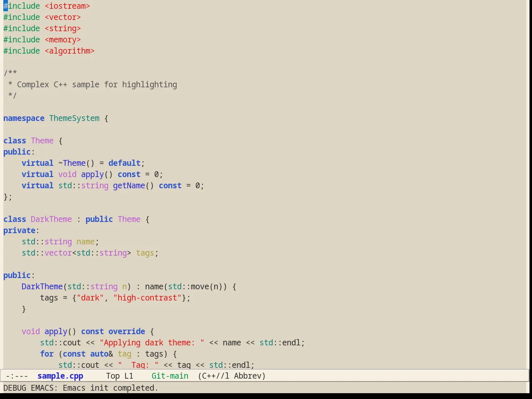This screenshot has width=532, height=399.
Task: Click 'void' in 'virtual void apply()' line
Action: [x=67, y=175]
